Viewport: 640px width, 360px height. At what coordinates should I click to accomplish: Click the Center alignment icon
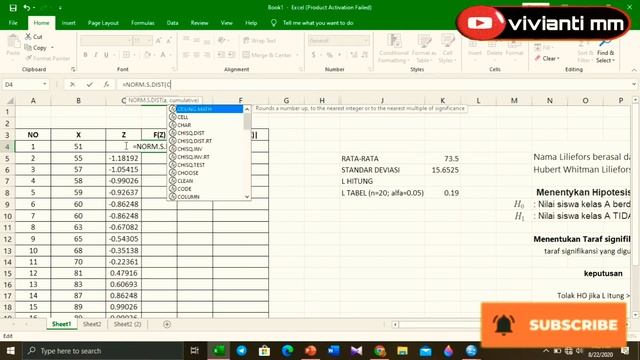click(196, 55)
